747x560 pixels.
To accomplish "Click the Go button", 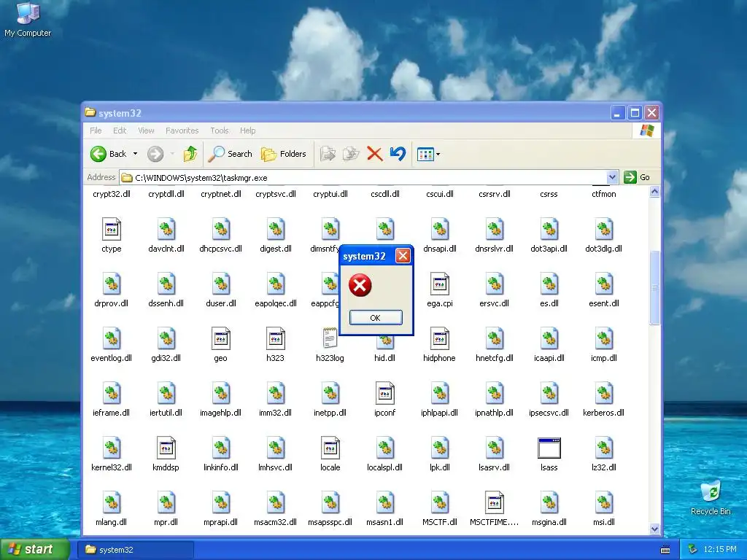I will point(637,178).
